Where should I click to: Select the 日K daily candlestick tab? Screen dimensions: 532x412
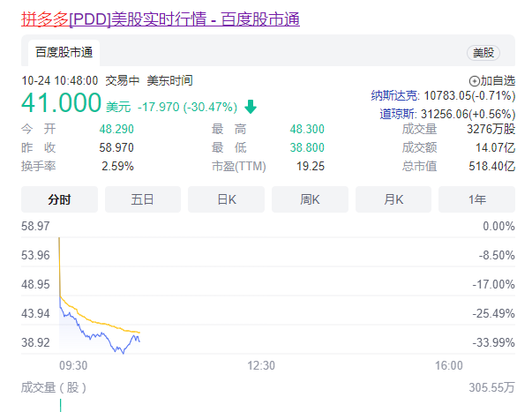pos(227,199)
